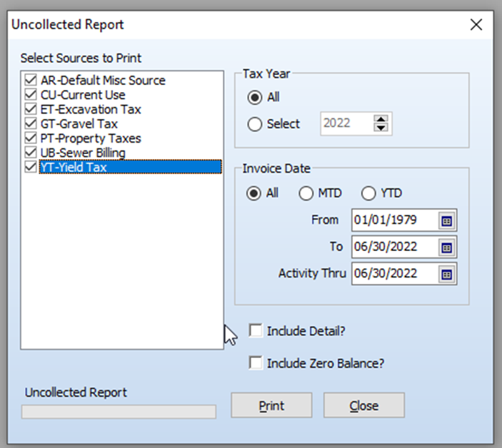Select MTD invoice date range

pyautogui.click(x=306, y=193)
